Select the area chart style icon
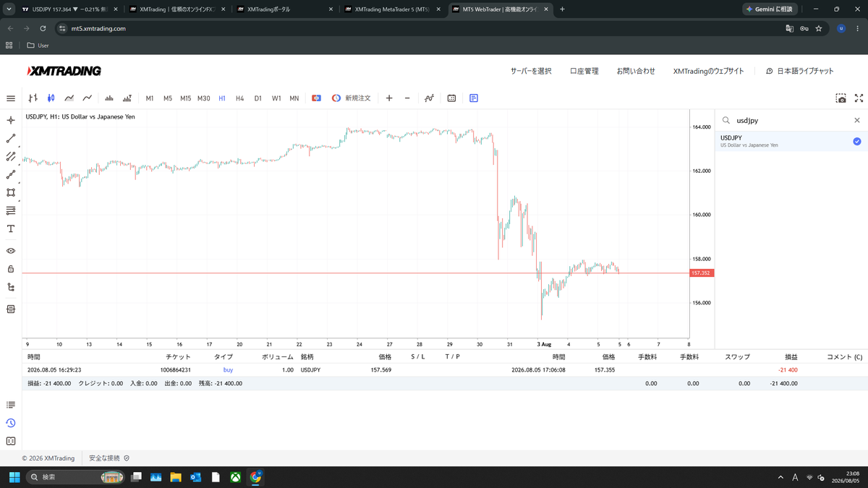868x488 pixels. pos(69,98)
